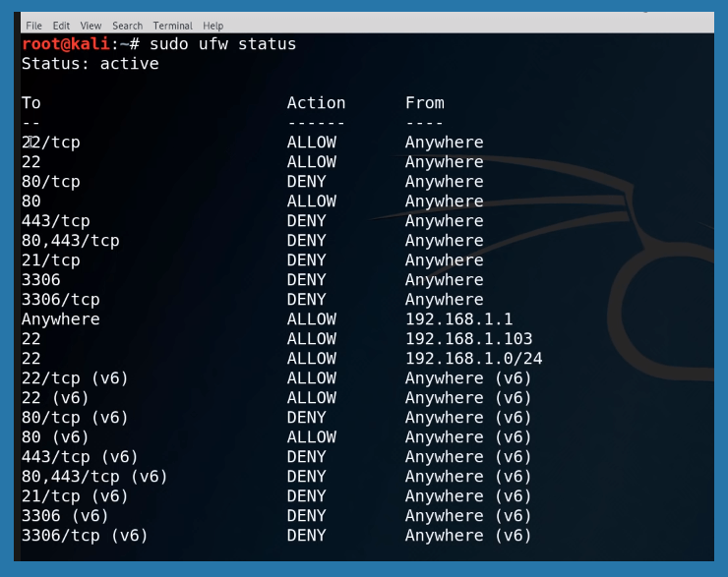Click the source address 192.168.1.103
The image size is (728, 577).
469,338
